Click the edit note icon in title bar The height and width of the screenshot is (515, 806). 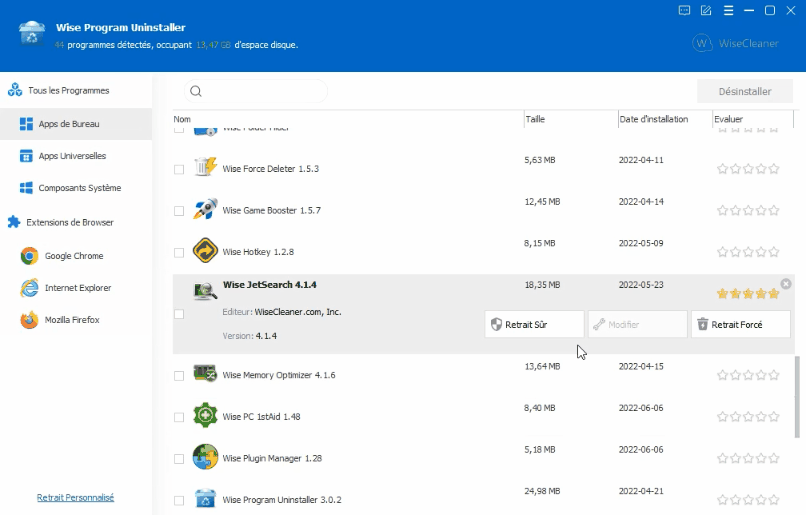coord(706,10)
